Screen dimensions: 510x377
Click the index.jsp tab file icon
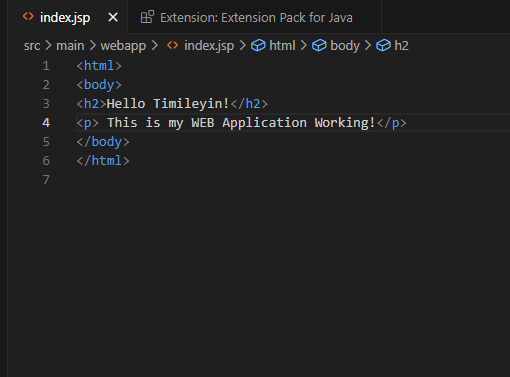point(28,17)
